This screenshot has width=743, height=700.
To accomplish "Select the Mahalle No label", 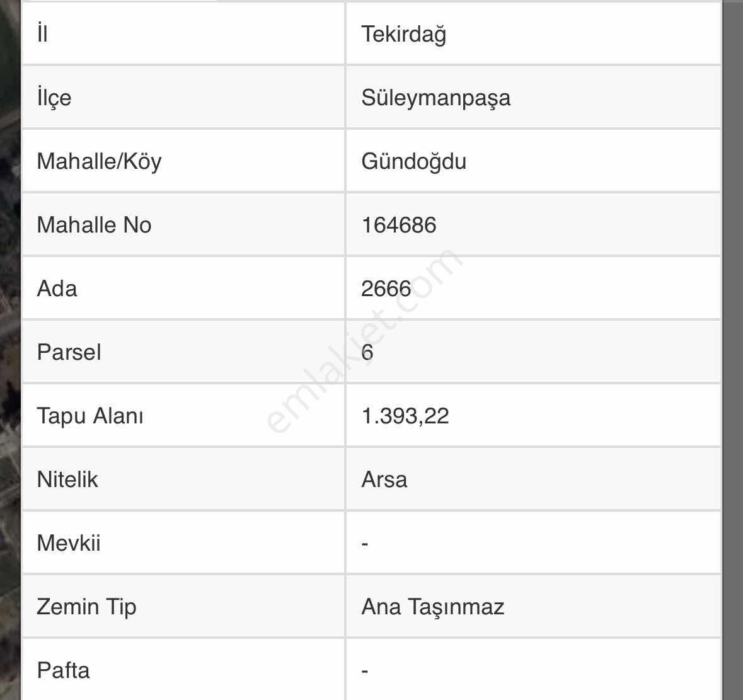I will (94, 225).
